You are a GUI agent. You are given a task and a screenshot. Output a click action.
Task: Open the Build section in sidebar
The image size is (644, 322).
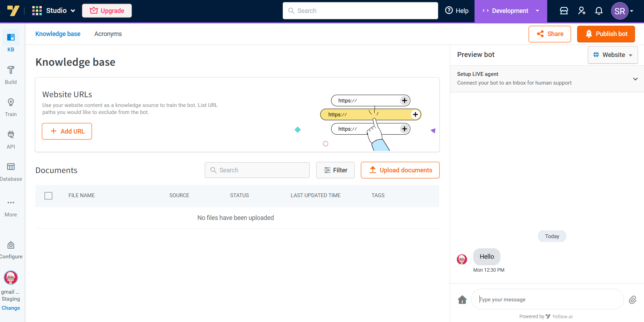tap(11, 75)
